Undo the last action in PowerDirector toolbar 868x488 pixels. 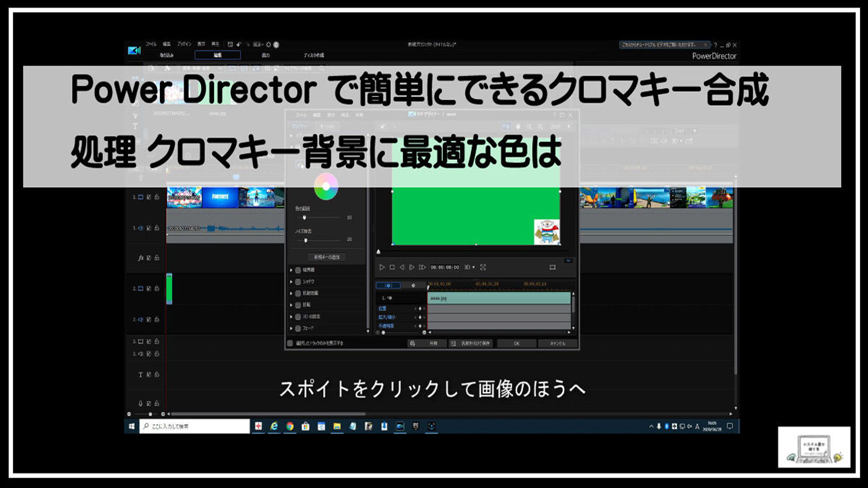coord(239,44)
